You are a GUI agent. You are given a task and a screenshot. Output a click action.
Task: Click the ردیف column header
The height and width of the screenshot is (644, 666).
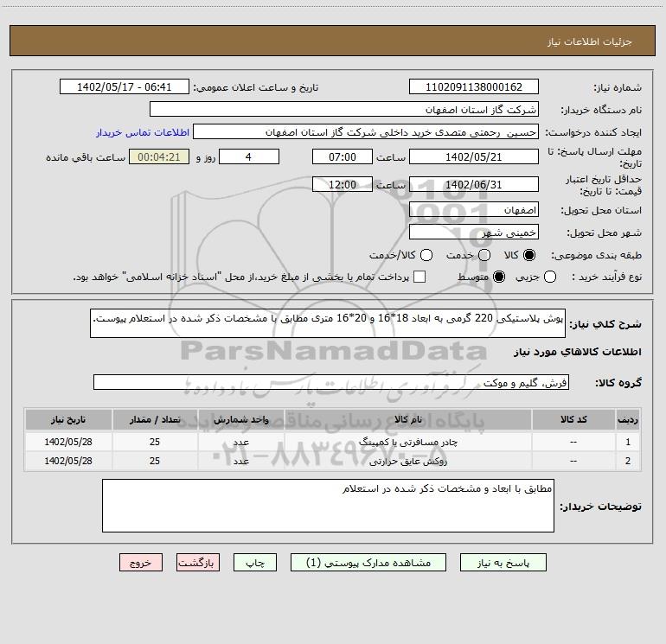click(628, 420)
